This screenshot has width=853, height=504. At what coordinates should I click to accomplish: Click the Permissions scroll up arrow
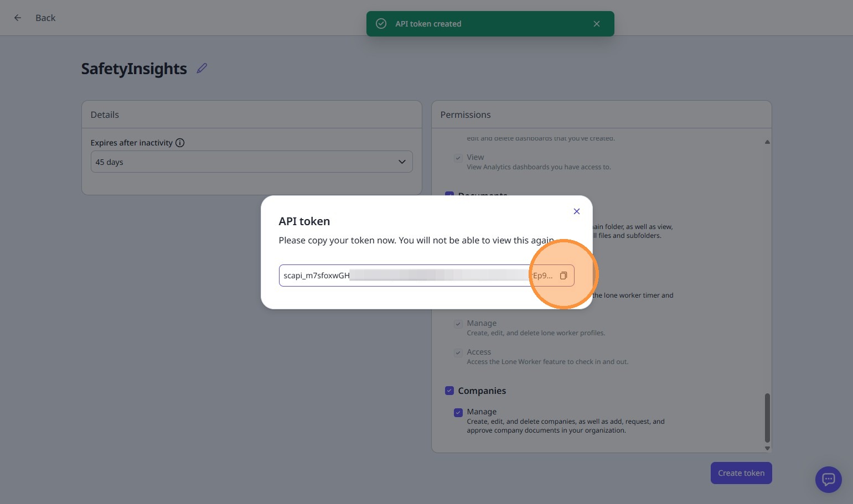767,142
